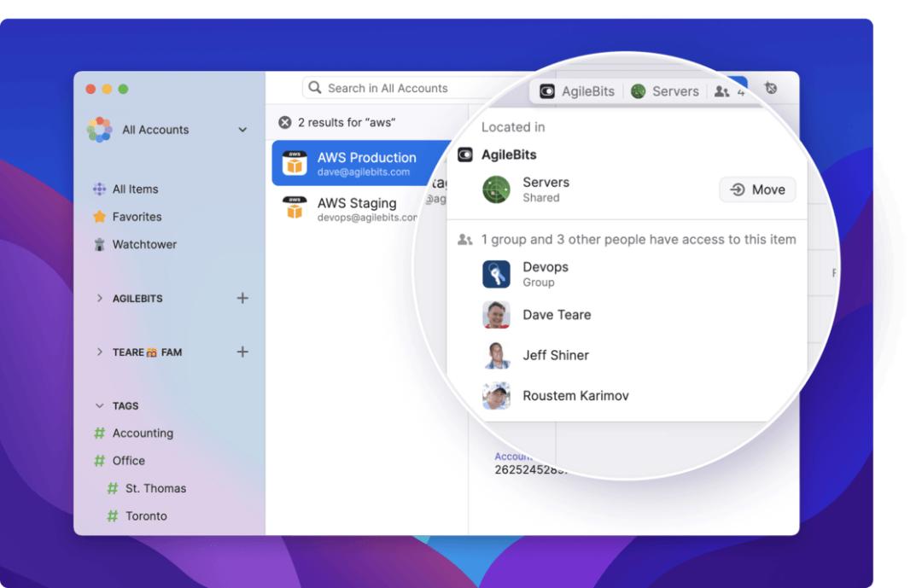Click the people icon beside access summary
This screenshot has height=588, width=922.
pos(465,239)
